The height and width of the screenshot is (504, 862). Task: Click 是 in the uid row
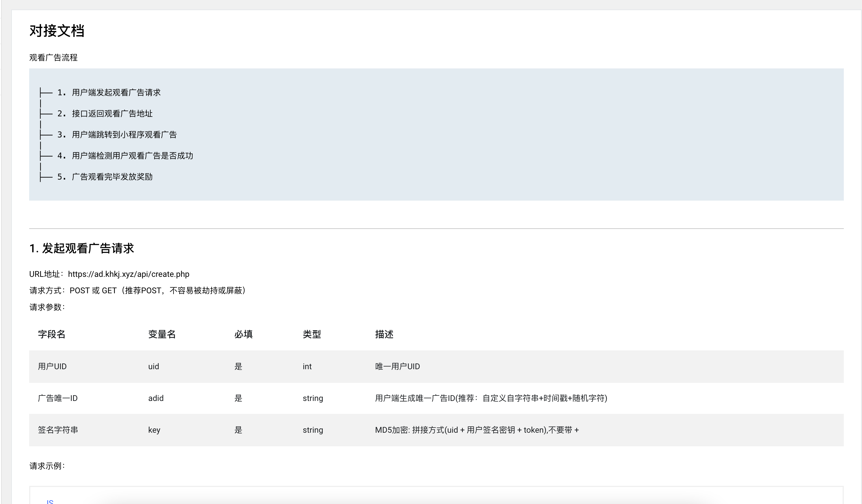click(238, 367)
